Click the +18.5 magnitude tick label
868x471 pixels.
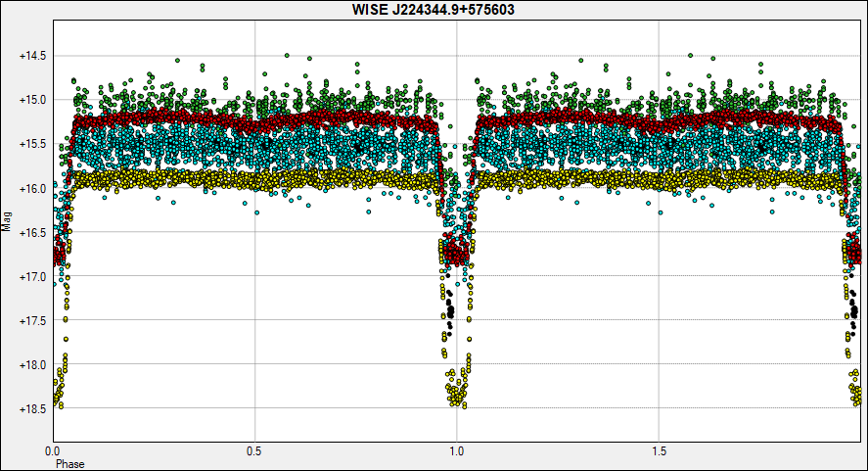pos(32,409)
